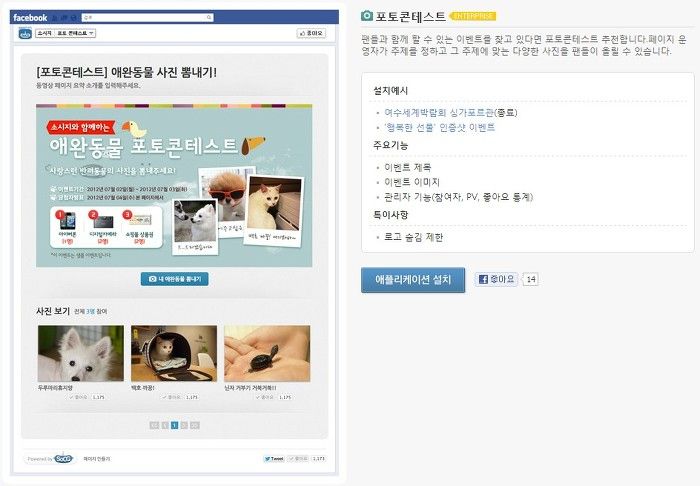Viewport: 700px width, 486px height.
Task: Click the yellow ENTERPRISE badge
Action: point(473,17)
